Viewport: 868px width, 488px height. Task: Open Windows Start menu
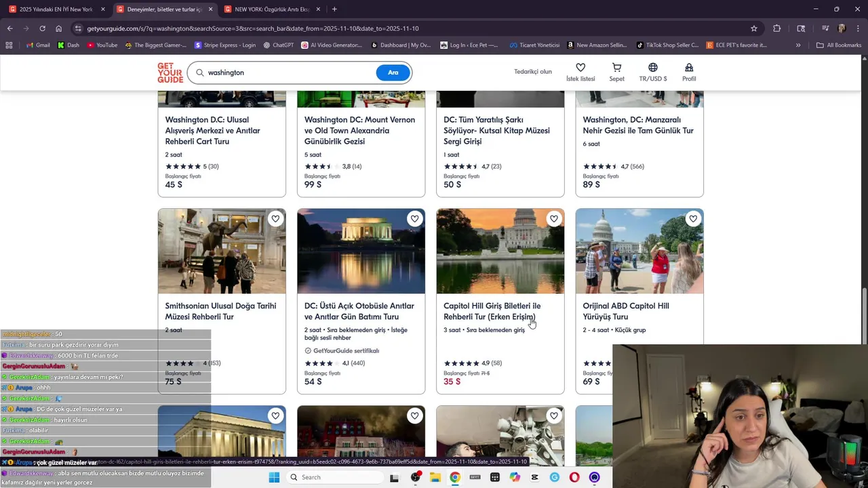(x=274, y=477)
